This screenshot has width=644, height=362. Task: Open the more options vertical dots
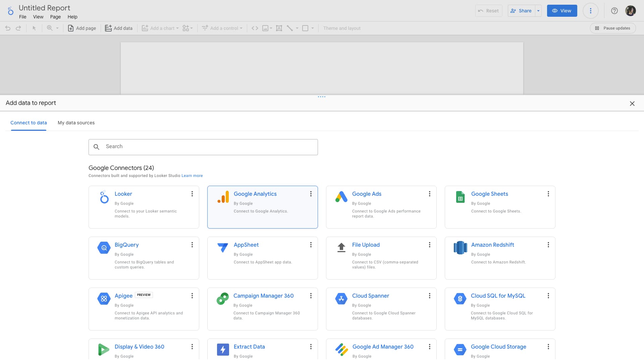pyautogui.click(x=591, y=11)
